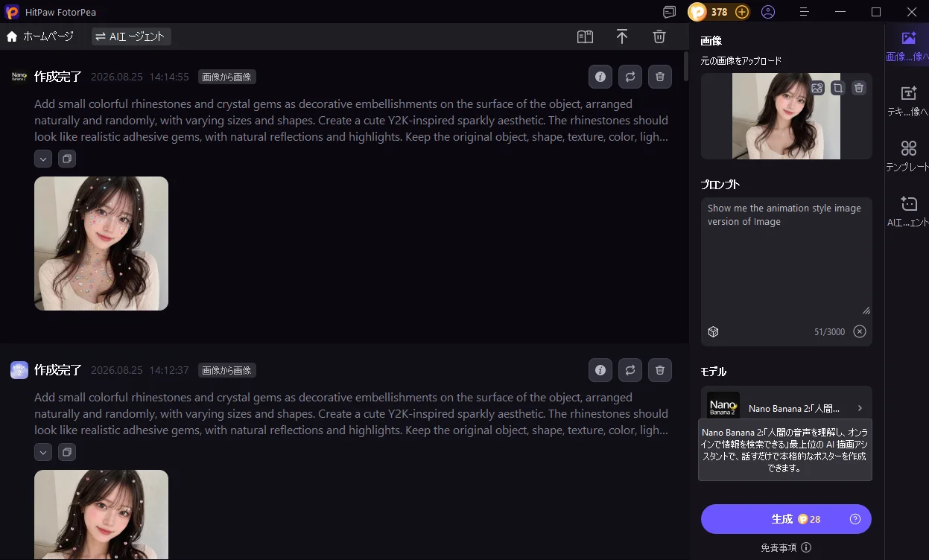Open generated image thumbnail from 14:12:37

[x=101, y=515]
